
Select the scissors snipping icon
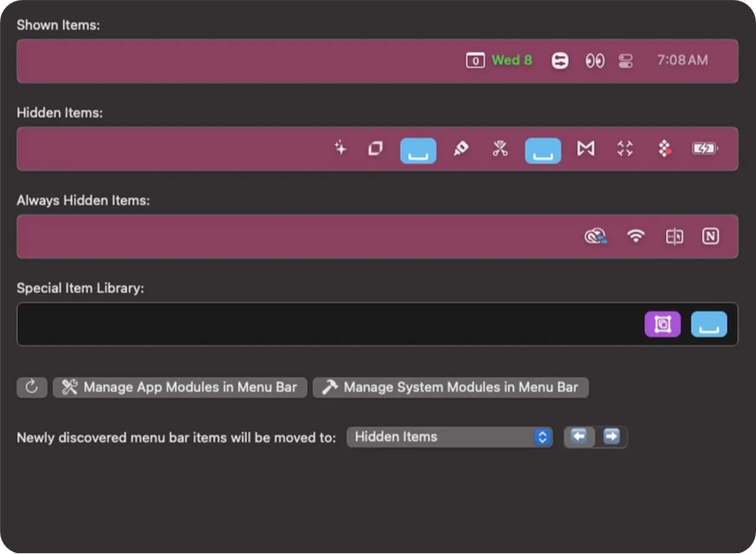click(x=500, y=148)
